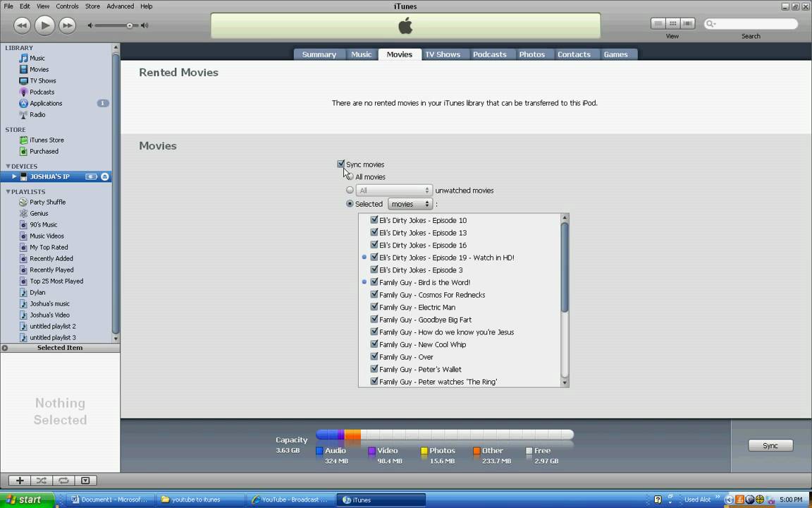Switch to the Games tab
Image resolution: width=812 pixels, height=508 pixels.
[616, 54]
